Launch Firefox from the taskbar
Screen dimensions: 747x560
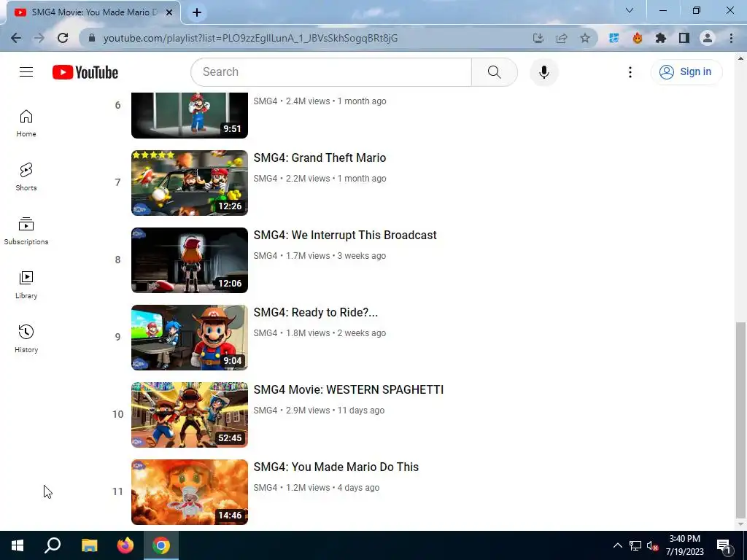click(x=125, y=545)
